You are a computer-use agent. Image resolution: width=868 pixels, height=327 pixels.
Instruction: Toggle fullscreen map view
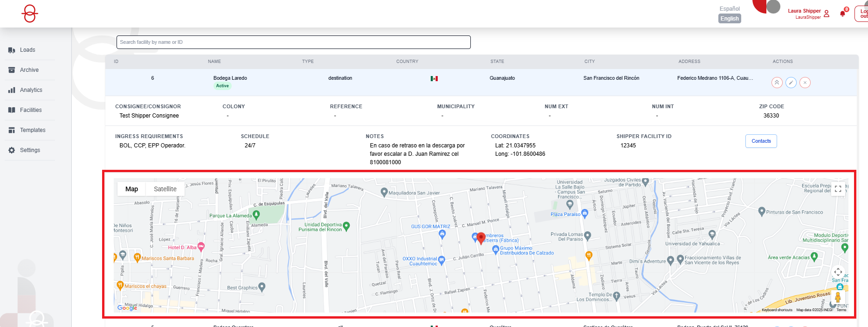tap(838, 189)
